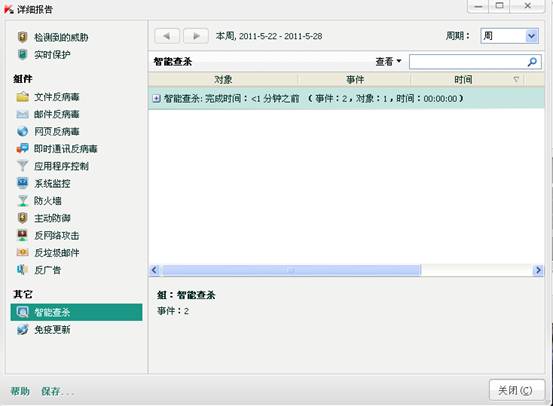Open the 邮件反病毒 report
Image resolution: width=553 pixels, height=406 pixels.
pos(56,114)
